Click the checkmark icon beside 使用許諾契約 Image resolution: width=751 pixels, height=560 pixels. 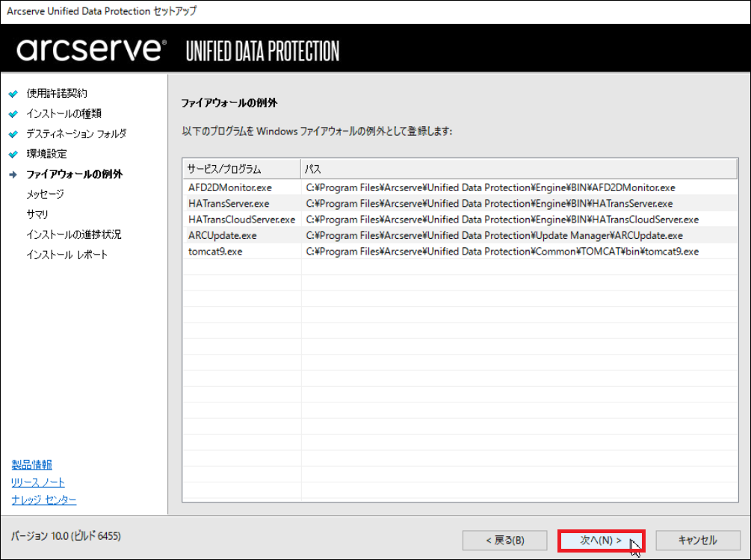[13, 94]
